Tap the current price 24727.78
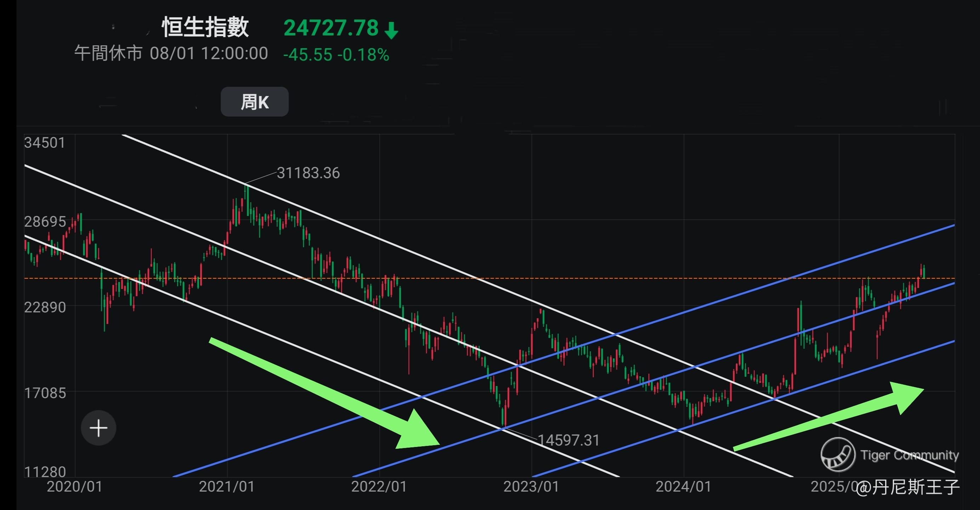Screen dimensions: 980x510 click(x=331, y=28)
